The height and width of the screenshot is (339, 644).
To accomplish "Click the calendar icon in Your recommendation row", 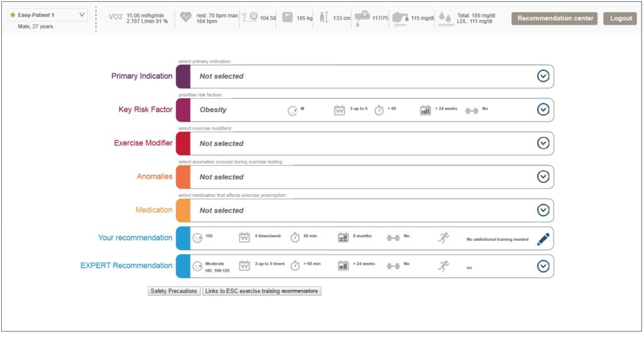I will [245, 238].
